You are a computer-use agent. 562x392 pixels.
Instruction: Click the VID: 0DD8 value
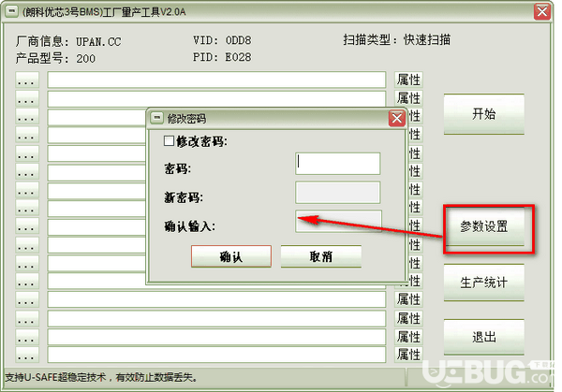[222, 40]
